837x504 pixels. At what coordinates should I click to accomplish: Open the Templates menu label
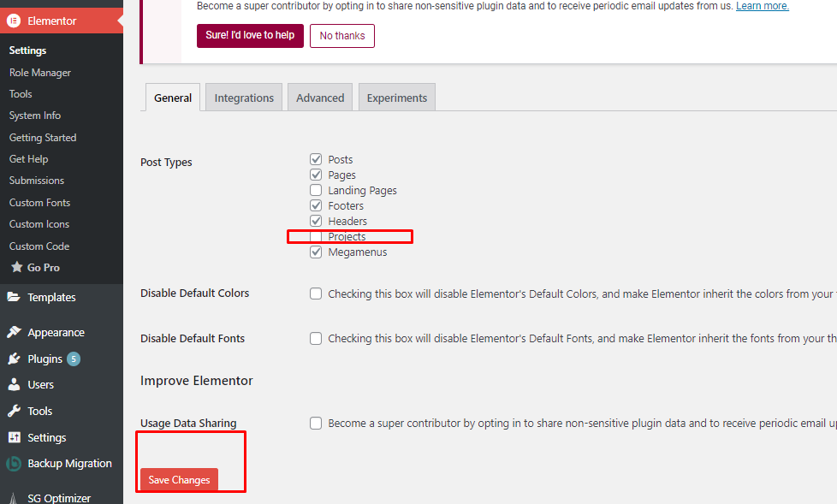pos(51,298)
